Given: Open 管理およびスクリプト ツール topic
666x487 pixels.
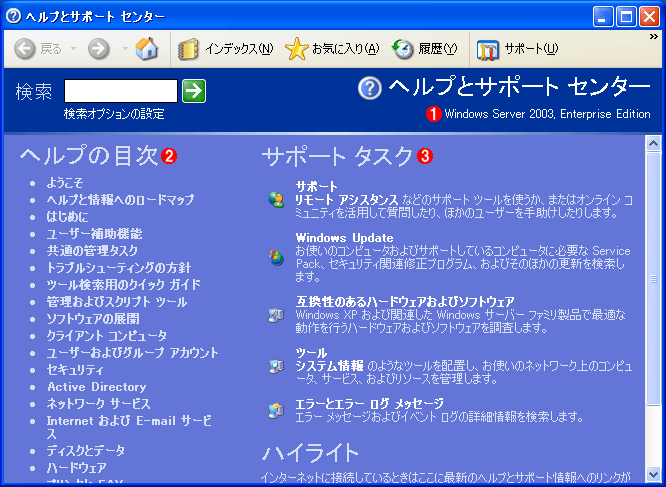Looking at the screenshot, I should pos(117,302).
